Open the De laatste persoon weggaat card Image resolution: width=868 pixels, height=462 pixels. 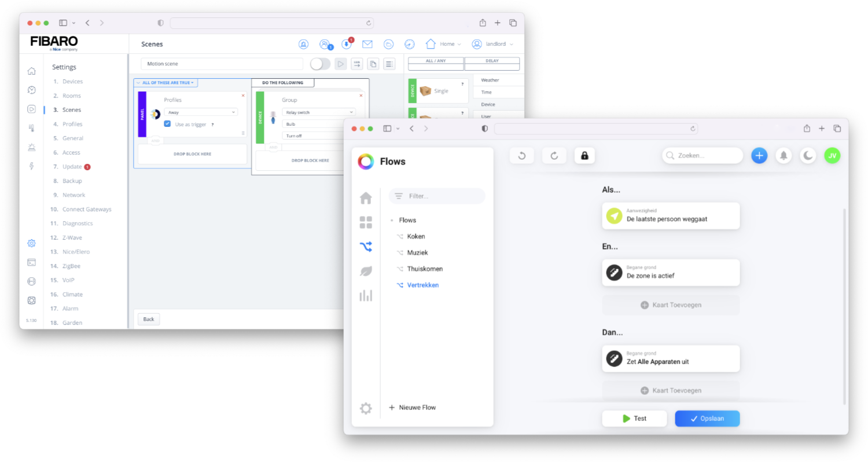tap(671, 216)
